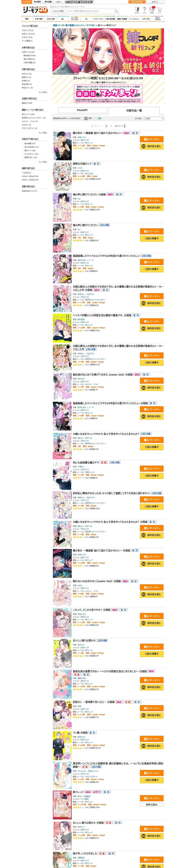Click the search magnifier icon

pos(116,11)
